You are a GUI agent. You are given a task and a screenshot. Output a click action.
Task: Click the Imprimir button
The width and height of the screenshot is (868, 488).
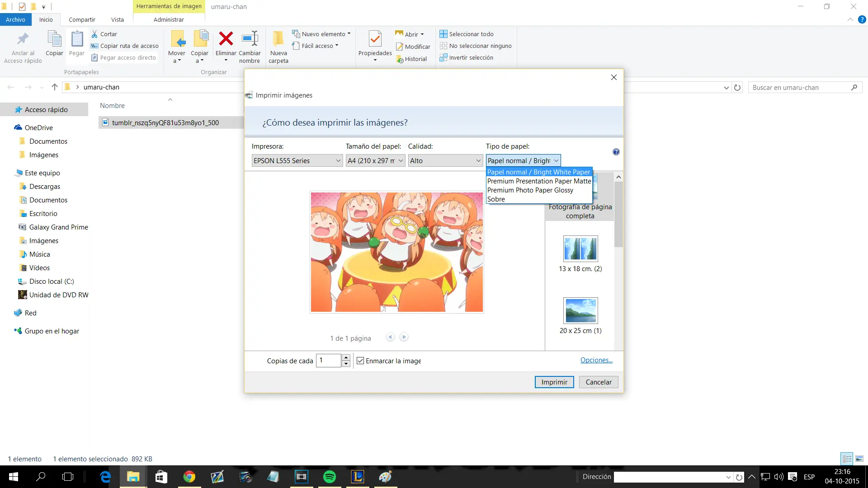click(554, 382)
